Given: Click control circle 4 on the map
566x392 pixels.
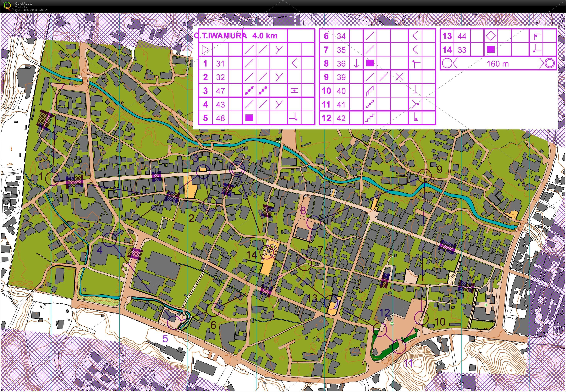Looking at the screenshot, I should [110, 240].
